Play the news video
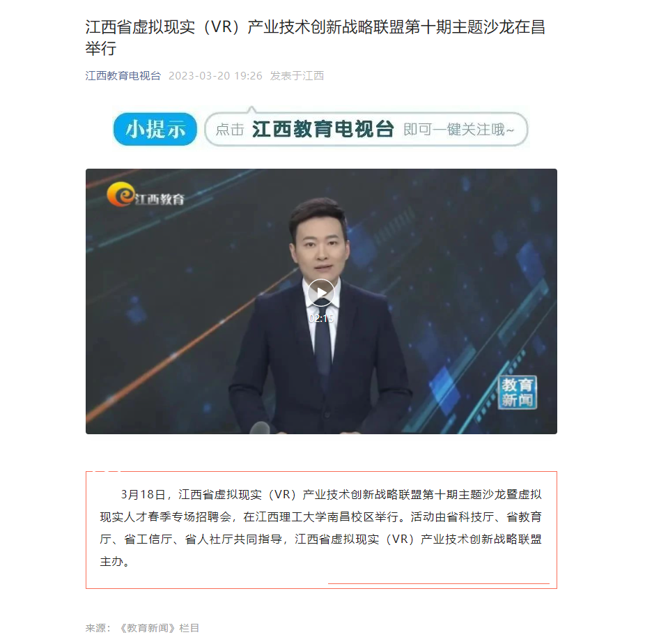The image size is (668, 644). click(321, 293)
